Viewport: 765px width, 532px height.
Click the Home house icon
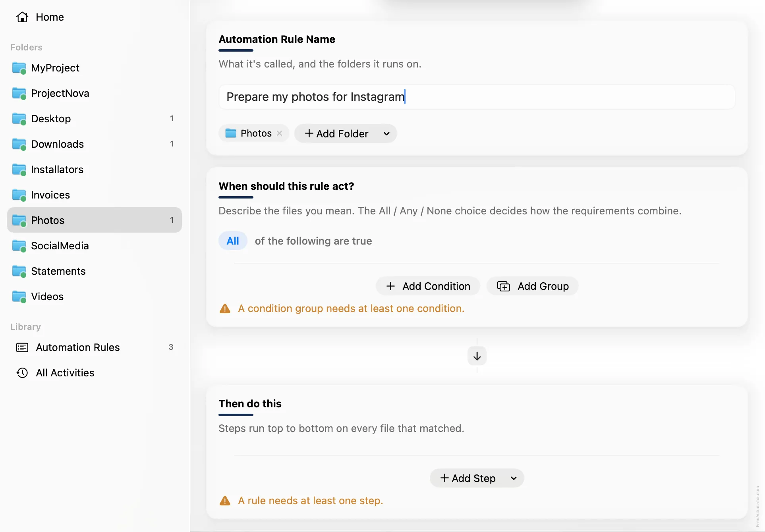point(22,17)
